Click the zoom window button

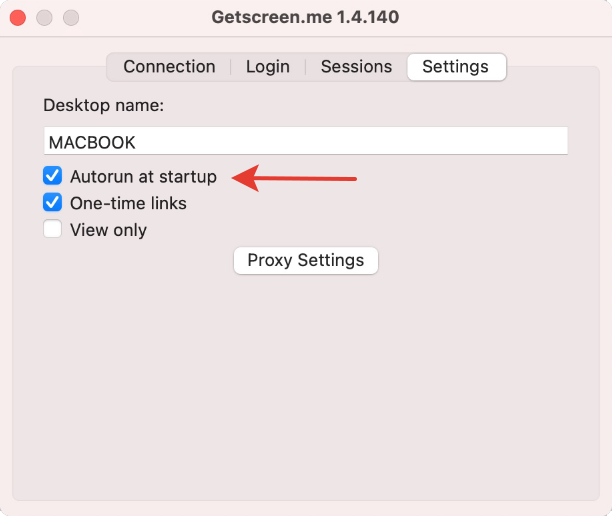coord(70,18)
